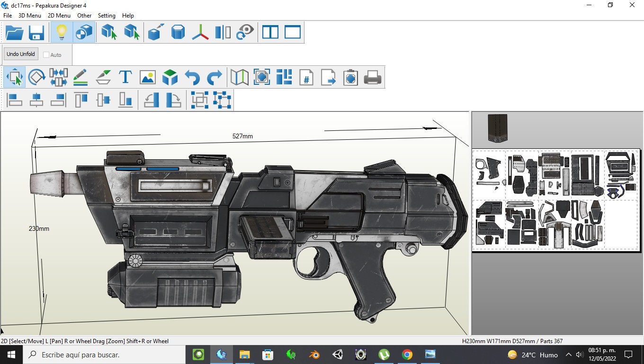The width and height of the screenshot is (644, 364).
Task: Adjust volume via the speaker tray icon
Action: click(579, 355)
